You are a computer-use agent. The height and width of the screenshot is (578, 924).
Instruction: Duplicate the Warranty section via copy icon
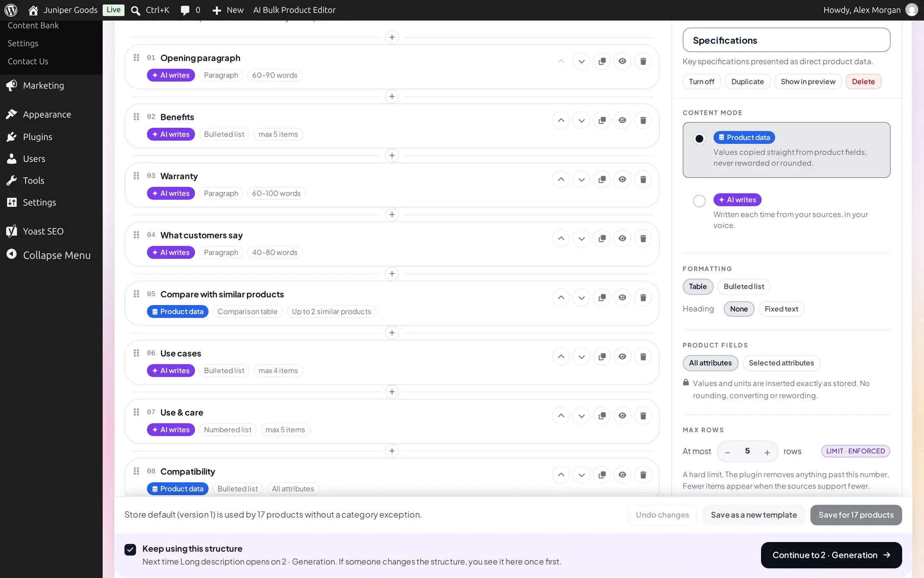pyautogui.click(x=602, y=179)
